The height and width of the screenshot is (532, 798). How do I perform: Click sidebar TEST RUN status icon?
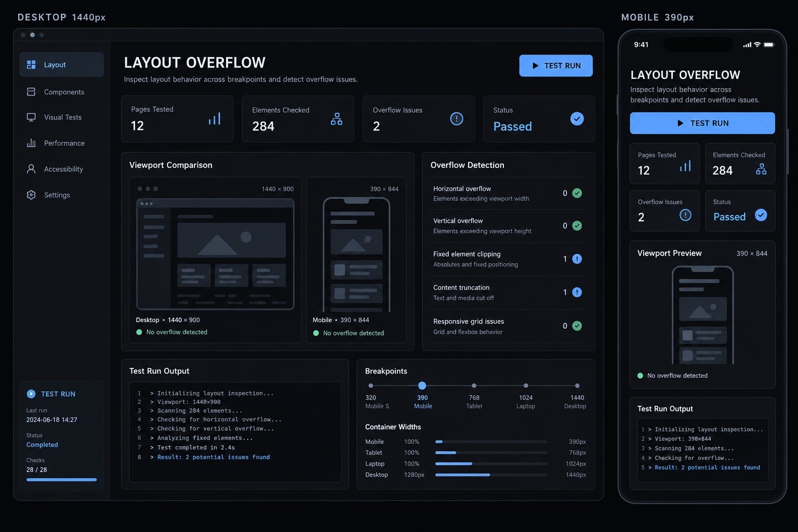[x=31, y=394]
